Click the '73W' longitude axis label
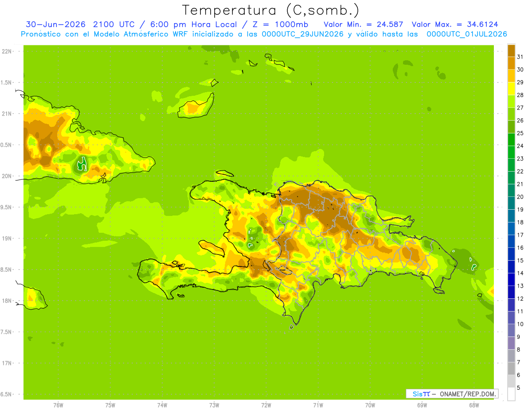Screen dimensions: 532x411 click(214, 405)
